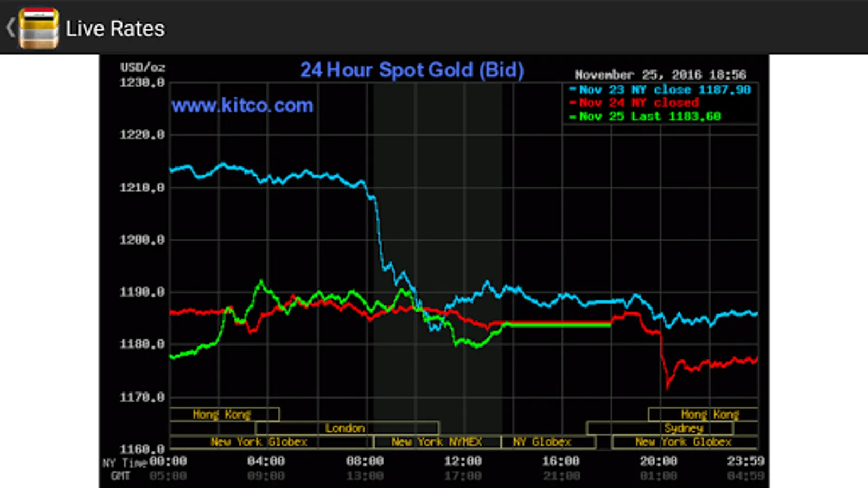Tap the right Hong Kong session bar

(x=703, y=414)
